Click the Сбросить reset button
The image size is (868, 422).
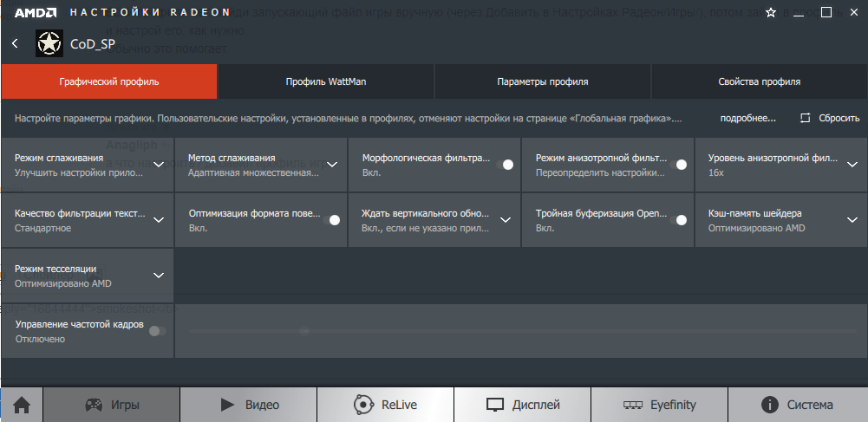[x=830, y=118]
